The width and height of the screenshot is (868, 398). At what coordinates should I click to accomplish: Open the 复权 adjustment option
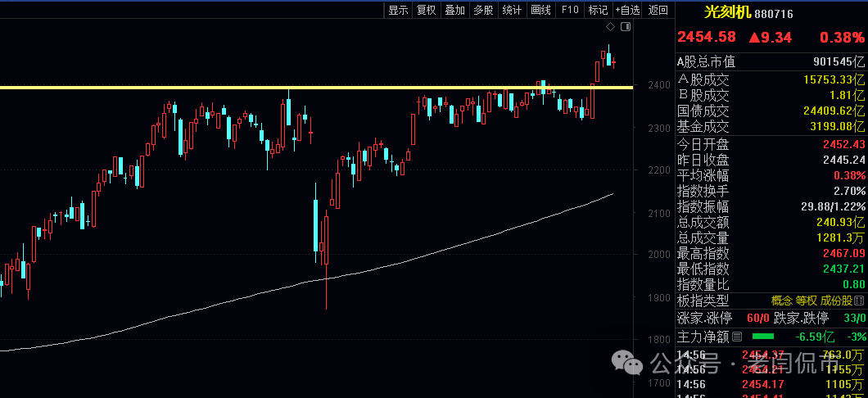tap(427, 10)
